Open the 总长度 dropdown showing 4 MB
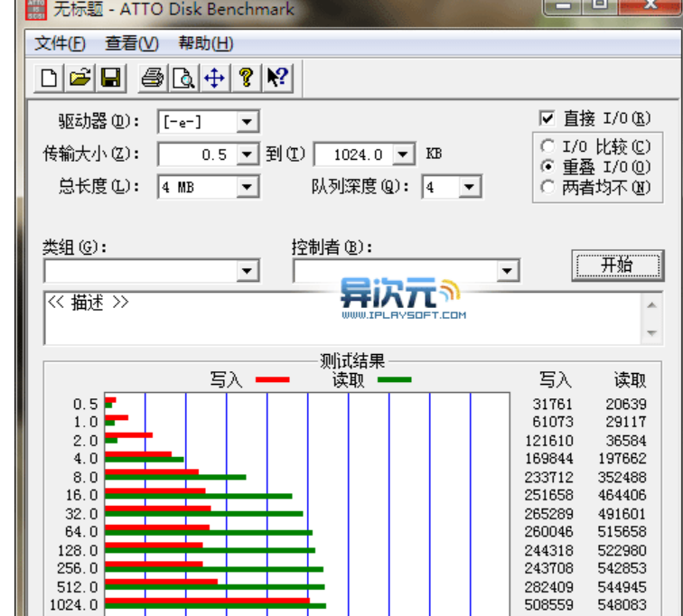The image size is (683, 616). pyautogui.click(x=248, y=187)
